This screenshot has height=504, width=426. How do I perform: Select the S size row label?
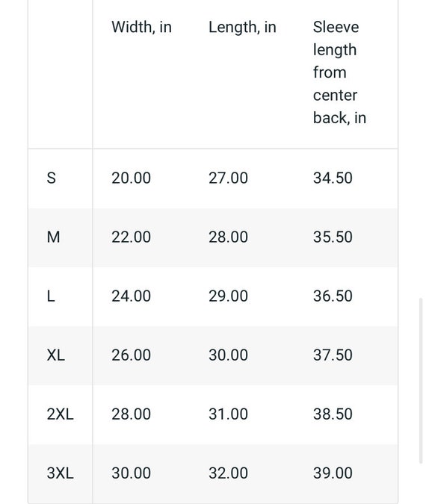pyautogui.click(x=51, y=178)
